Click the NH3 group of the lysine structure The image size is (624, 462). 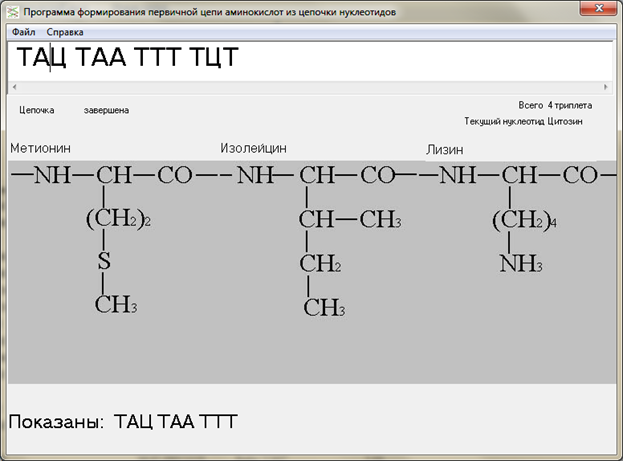(521, 264)
